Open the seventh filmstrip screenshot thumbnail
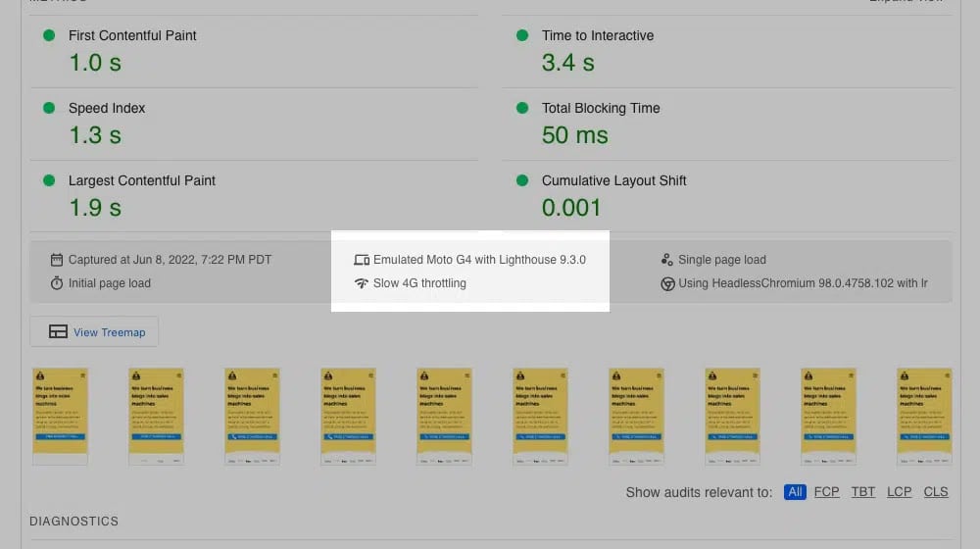The height and width of the screenshot is (549, 980). click(x=636, y=417)
